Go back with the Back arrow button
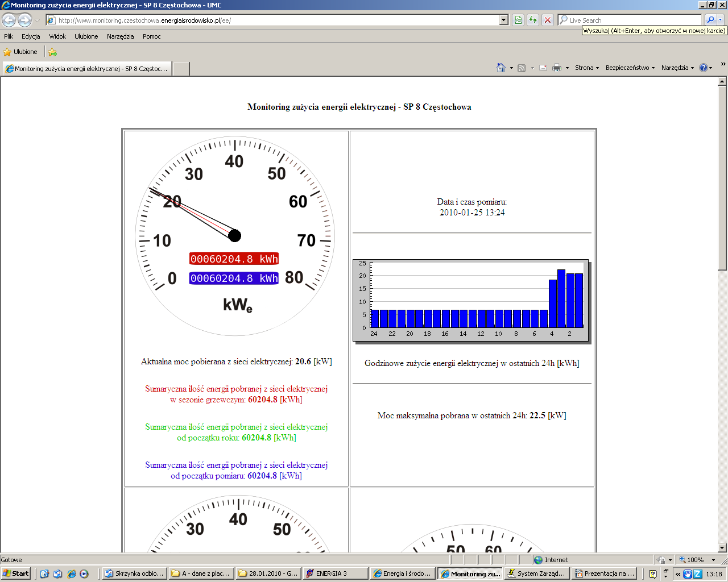Screen dimensions: 728x582 coord(9,20)
